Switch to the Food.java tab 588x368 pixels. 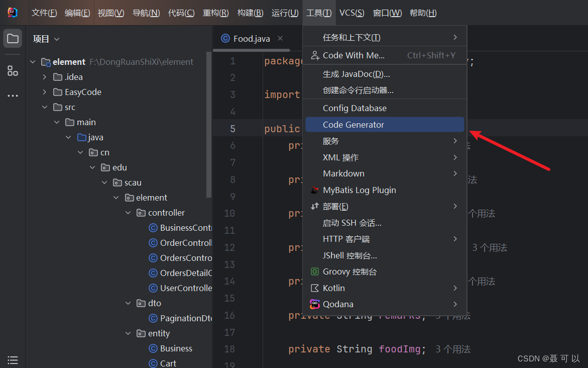point(252,39)
